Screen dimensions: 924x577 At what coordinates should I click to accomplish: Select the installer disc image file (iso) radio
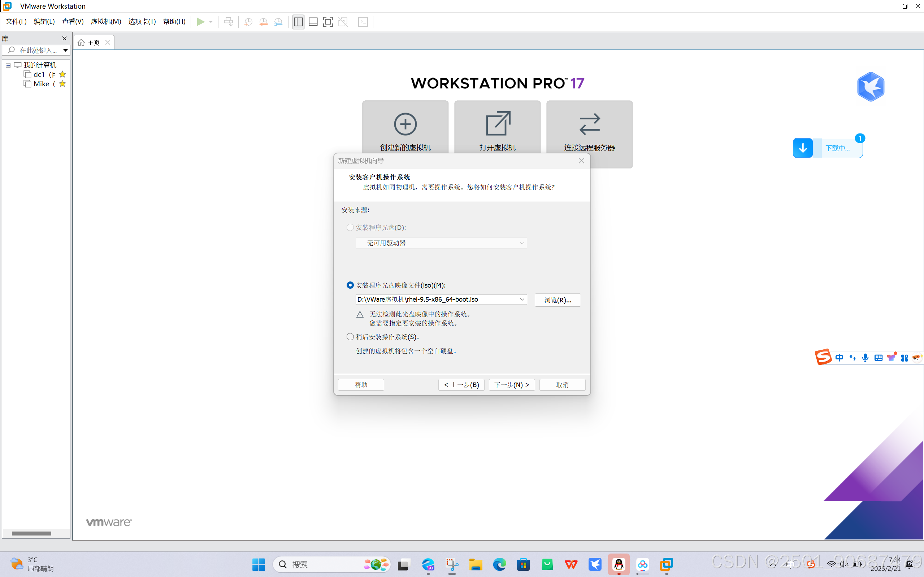(350, 285)
